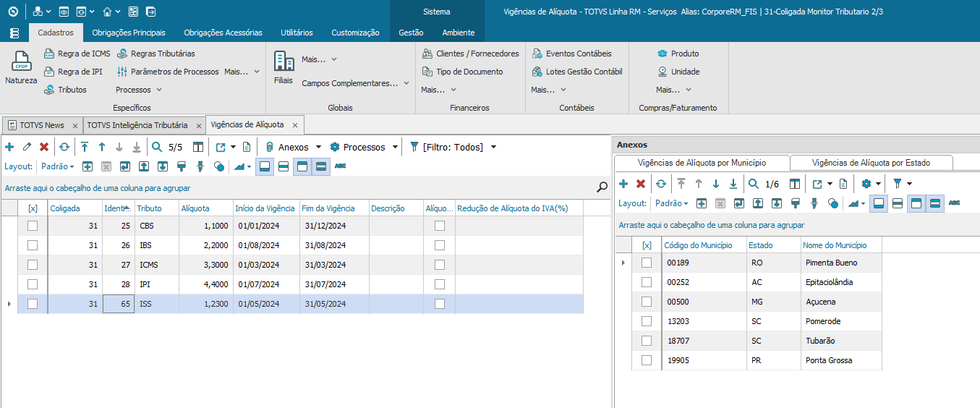980x408 pixels.
Task: Open search magnifier beside 5/5 counter
Action: (x=157, y=147)
